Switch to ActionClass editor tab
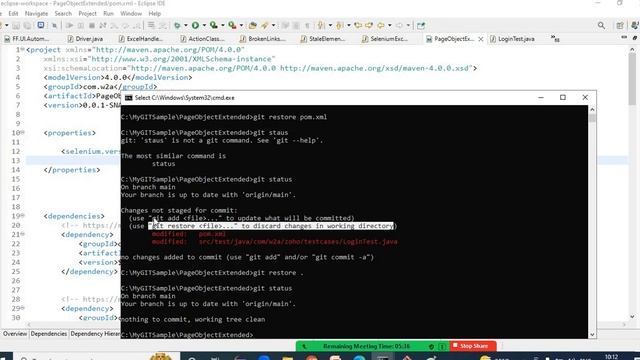This screenshot has height=360, width=640. pos(202,39)
